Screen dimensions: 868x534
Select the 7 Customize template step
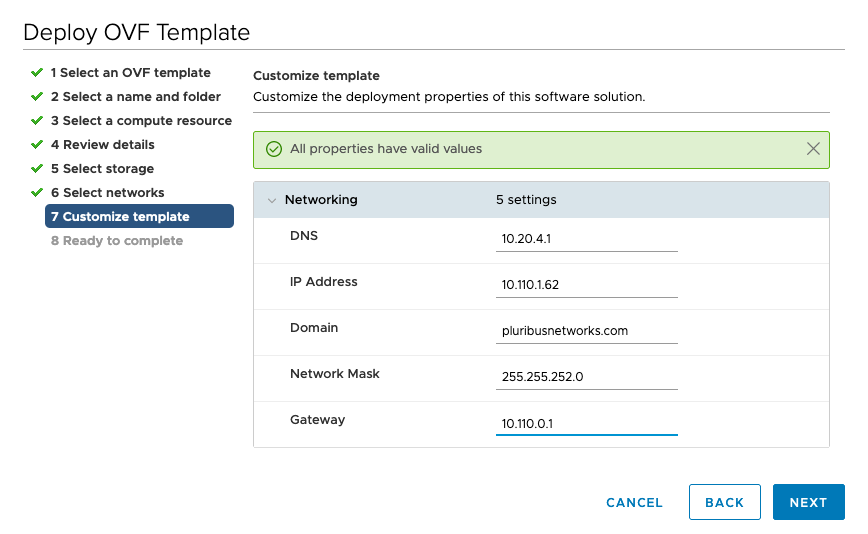pyautogui.click(x=140, y=216)
